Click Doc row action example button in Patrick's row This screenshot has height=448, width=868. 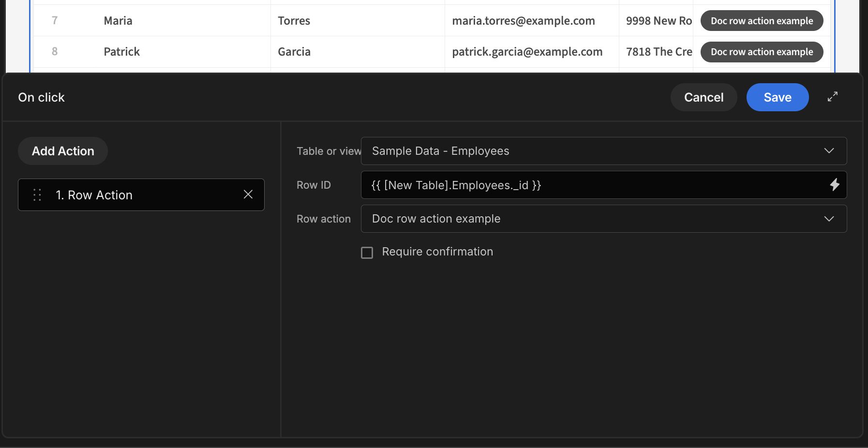[762, 52]
